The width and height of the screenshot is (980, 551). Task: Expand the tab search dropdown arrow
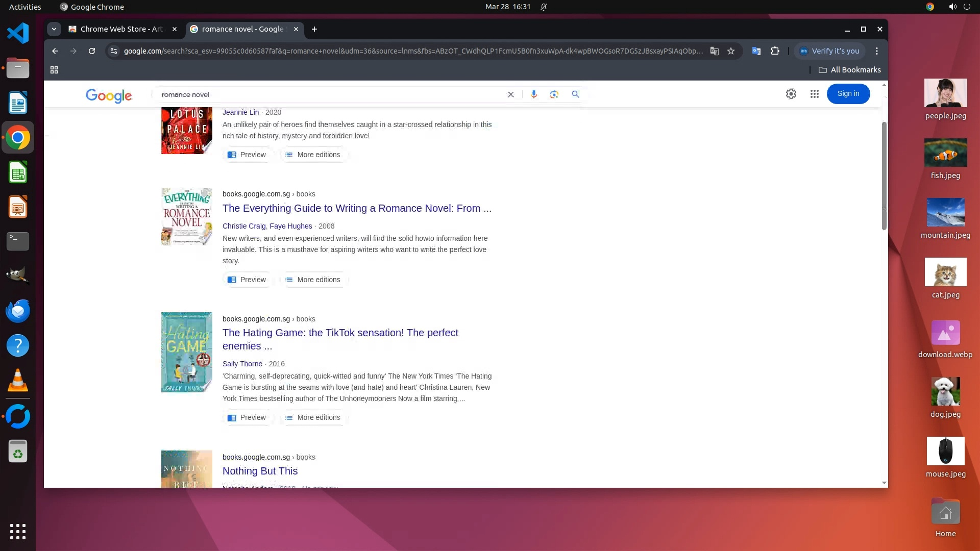[54, 29]
